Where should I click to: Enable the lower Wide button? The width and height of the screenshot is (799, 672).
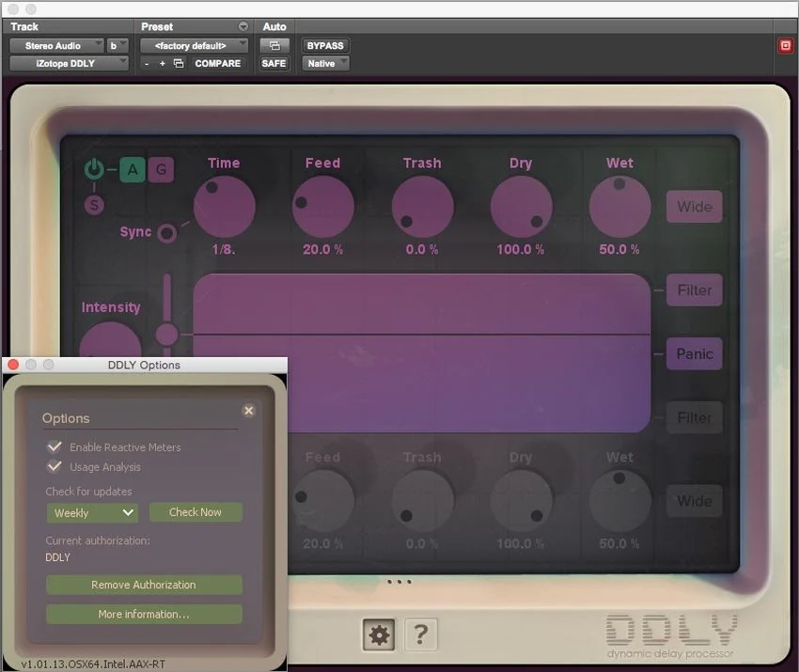click(695, 501)
